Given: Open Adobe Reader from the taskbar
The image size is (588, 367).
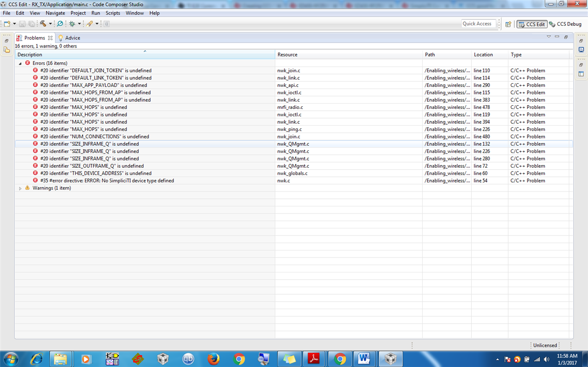Looking at the screenshot, I should pyautogui.click(x=314, y=358).
